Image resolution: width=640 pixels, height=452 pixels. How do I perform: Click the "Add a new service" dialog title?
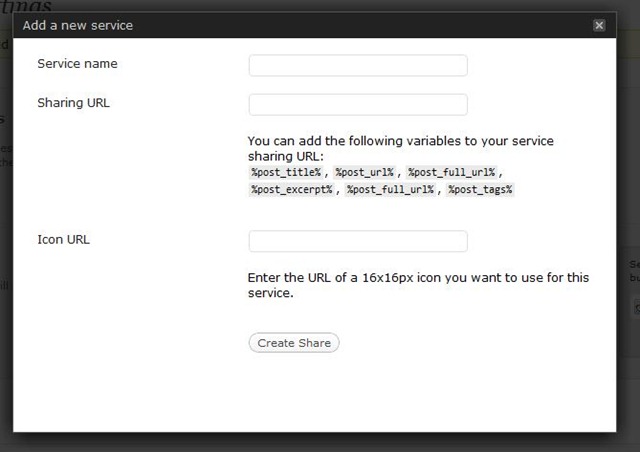coord(78,25)
